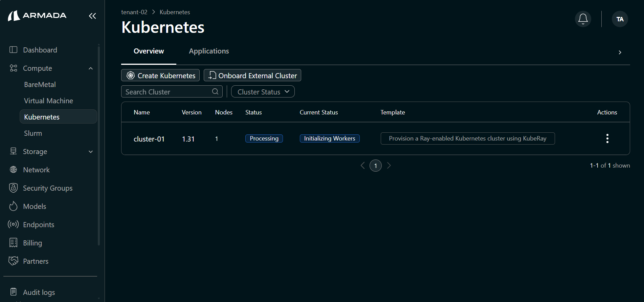
Task: Click the Name column header
Action: [142, 112]
